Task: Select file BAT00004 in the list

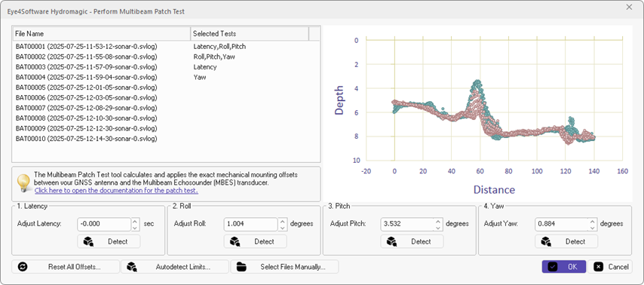Action: (86, 77)
